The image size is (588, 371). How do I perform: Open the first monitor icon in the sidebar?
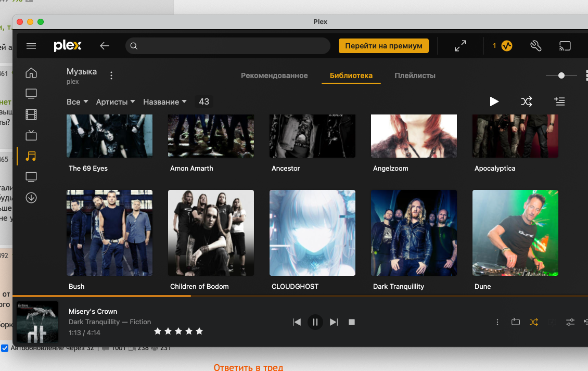(x=31, y=94)
